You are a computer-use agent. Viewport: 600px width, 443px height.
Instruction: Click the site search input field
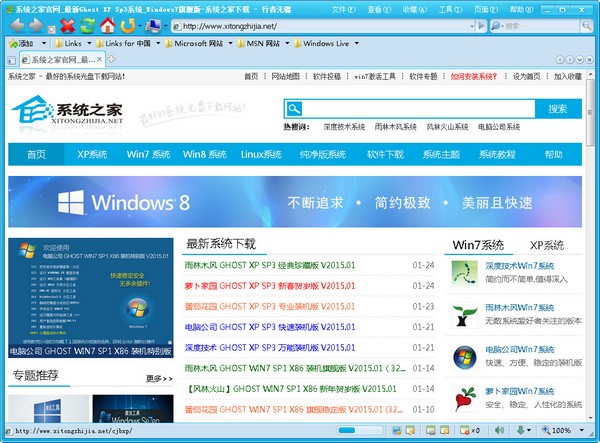[x=418, y=109]
